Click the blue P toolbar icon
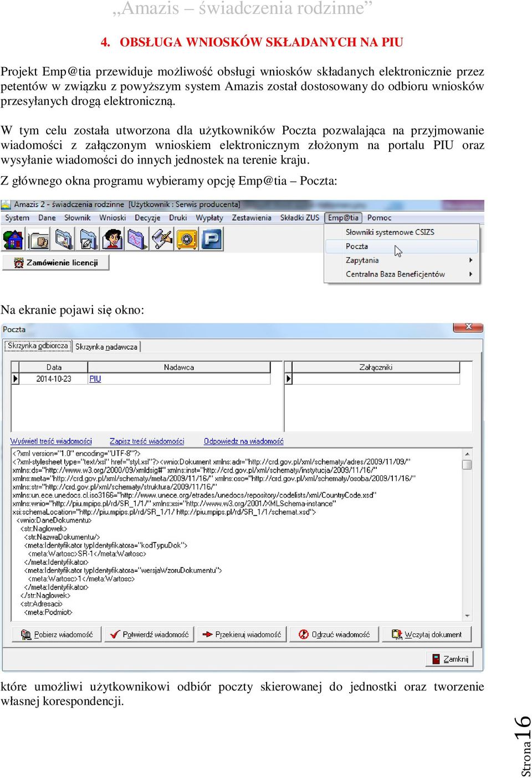 point(212,240)
